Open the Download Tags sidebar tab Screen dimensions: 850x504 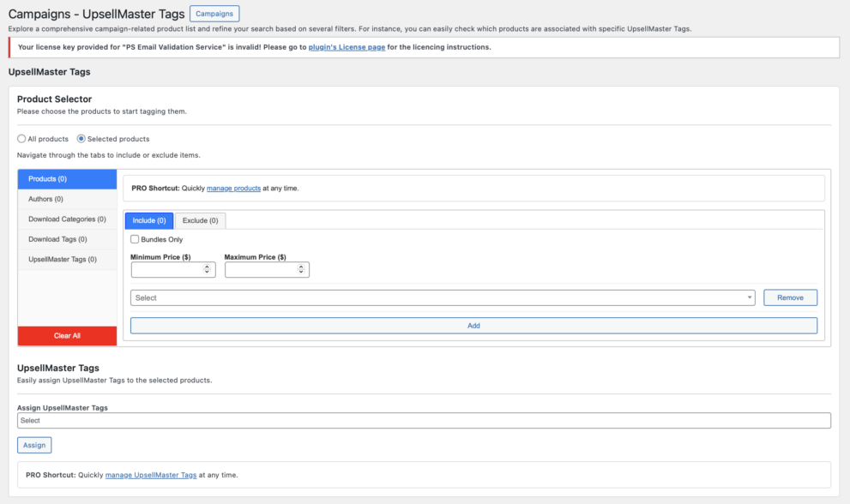[67, 238]
